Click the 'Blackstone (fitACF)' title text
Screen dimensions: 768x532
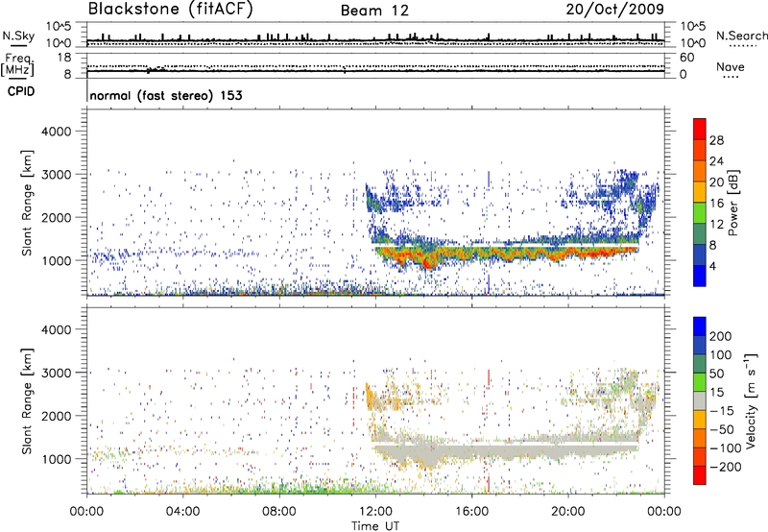[170, 9]
